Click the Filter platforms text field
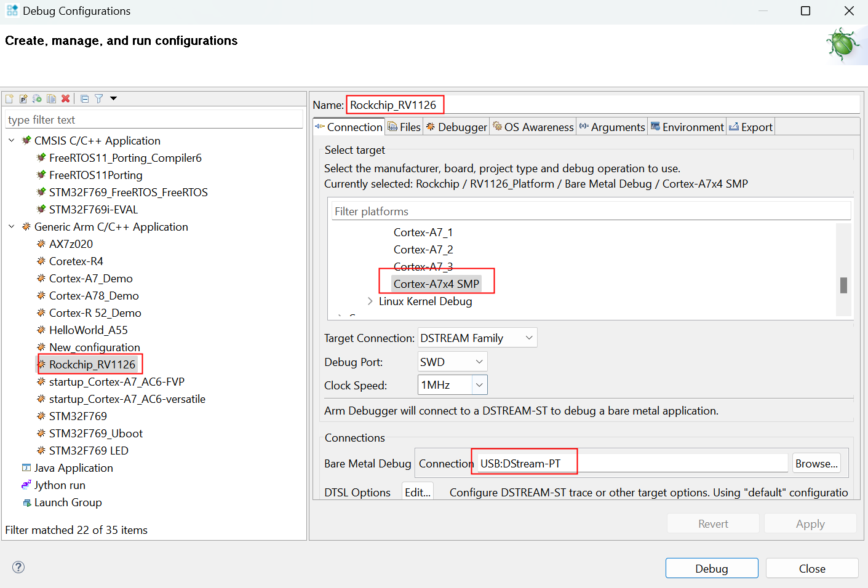Image resolution: width=868 pixels, height=588 pixels. [591, 212]
